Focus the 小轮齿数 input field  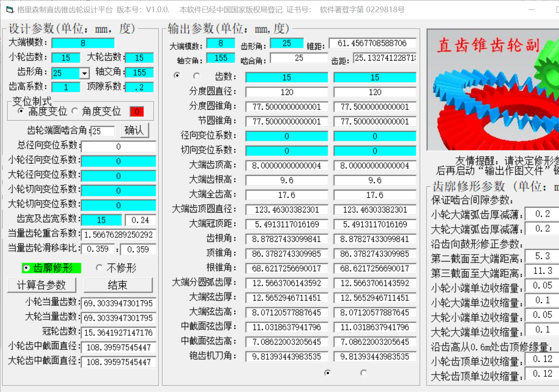(66, 58)
